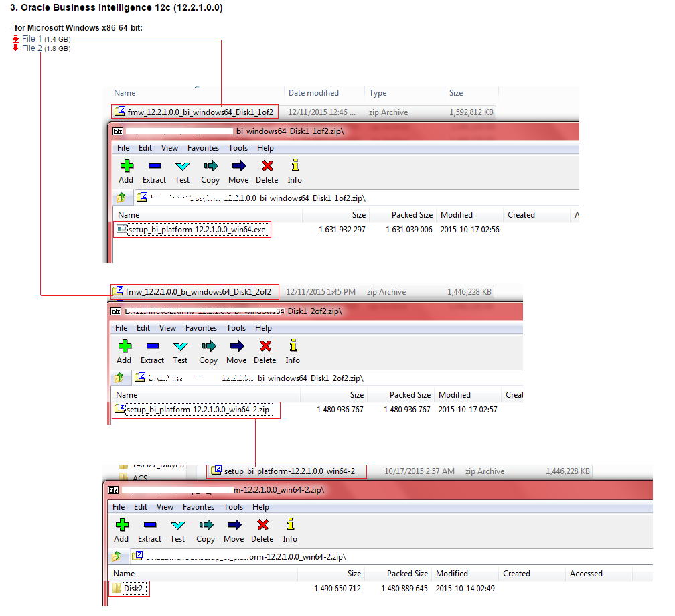The image size is (675, 616).
Task: Click Info icon in Disk1_1of2 window
Action: [295, 165]
